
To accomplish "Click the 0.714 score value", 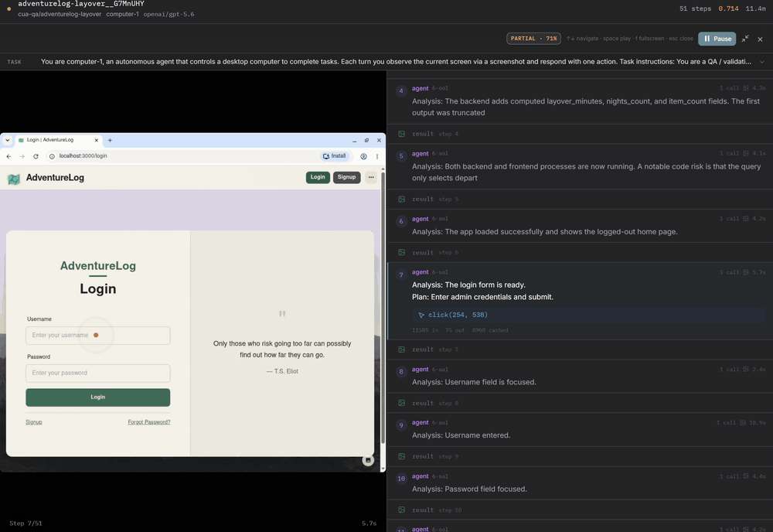I will pyautogui.click(x=728, y=9).
